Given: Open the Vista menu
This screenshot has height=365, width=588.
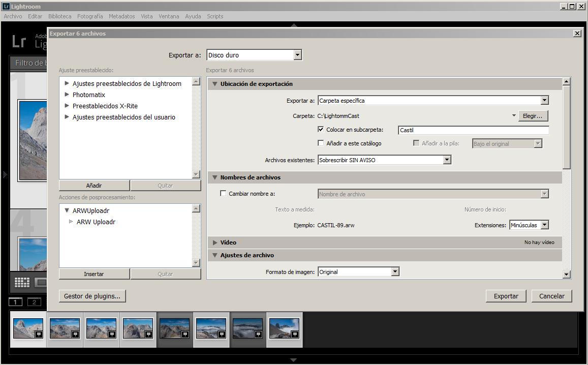Looking at the screenshot, I should pos(147,16).
